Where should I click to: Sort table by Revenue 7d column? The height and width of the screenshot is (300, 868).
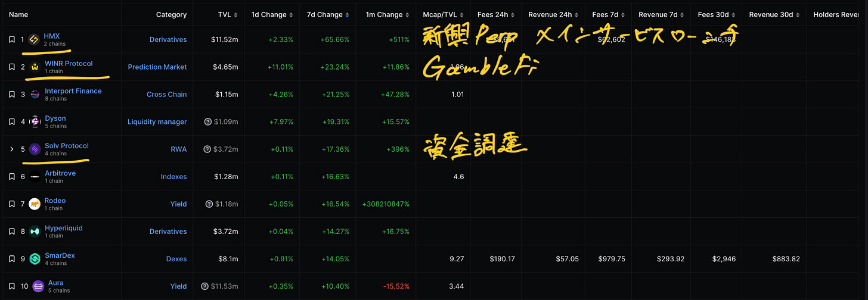click(x=661, y=15)
